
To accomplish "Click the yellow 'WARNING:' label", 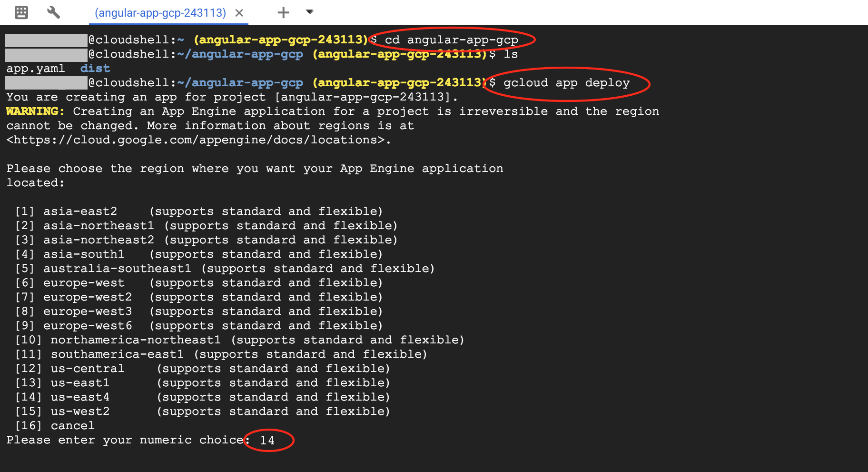I will tap(35, 111).
